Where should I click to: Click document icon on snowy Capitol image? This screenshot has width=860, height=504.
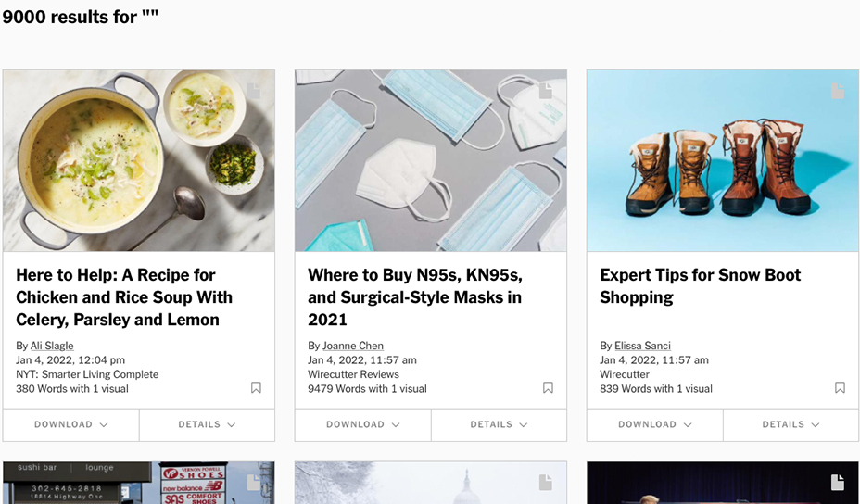[x=546, y=482]
